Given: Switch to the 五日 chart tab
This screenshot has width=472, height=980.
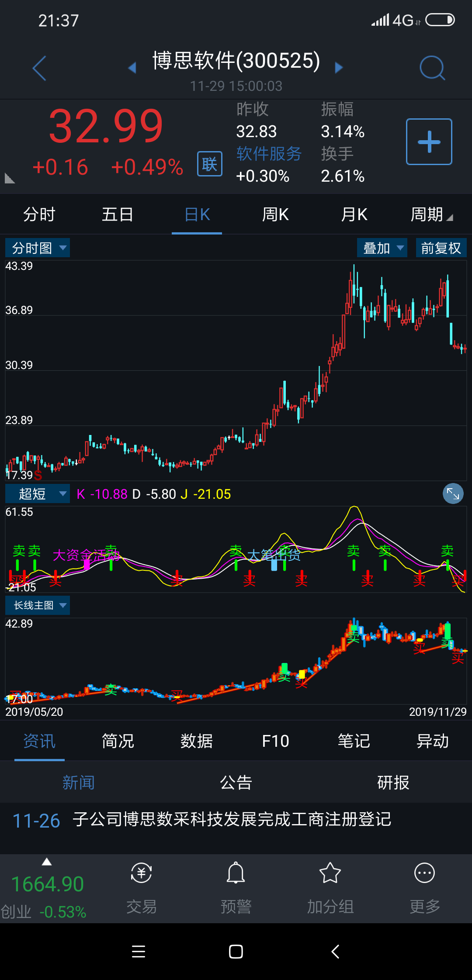Looking at the screenshot, I should point(118,214).
